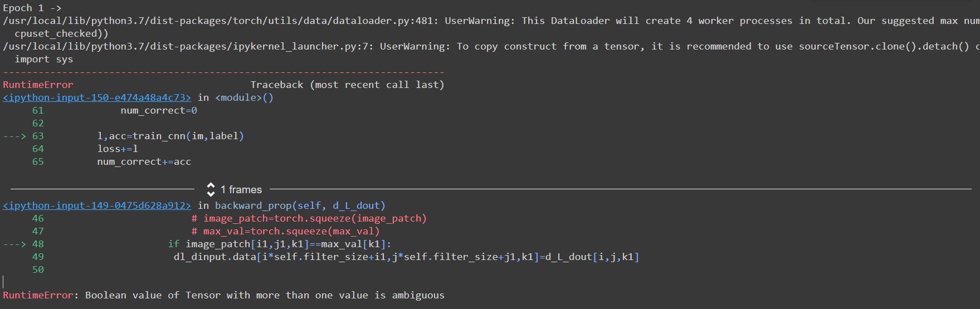Click the "num_correct=0" code on line 61
This screenshot has width=980, height=309.
click(159, 110)
